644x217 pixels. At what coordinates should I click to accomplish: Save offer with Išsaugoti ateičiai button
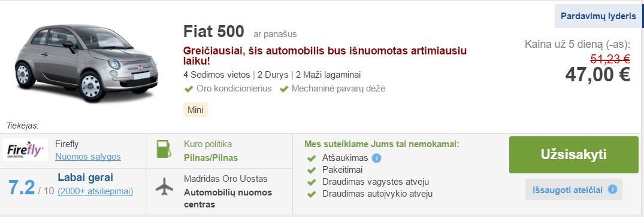point(573,190)
